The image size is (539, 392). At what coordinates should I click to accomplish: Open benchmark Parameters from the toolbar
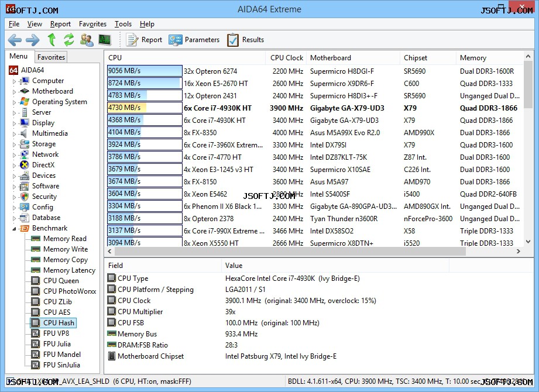(194, 40)
